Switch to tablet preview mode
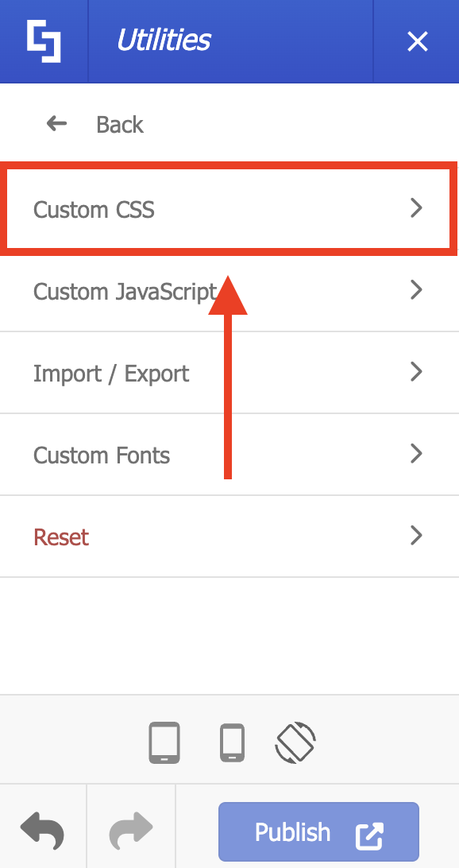This screenshot has height=868, width=459. 164,742
